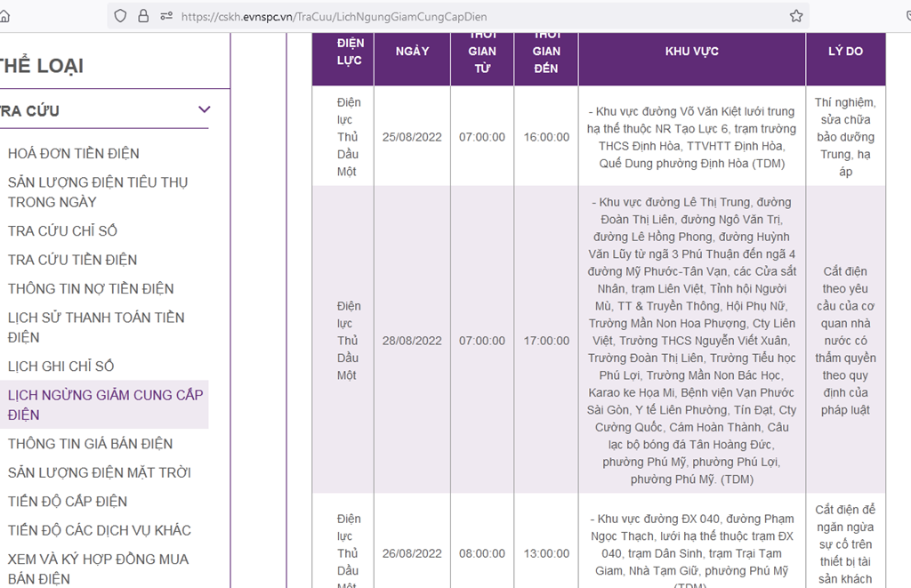Image resolution: width=911 pixels, height=588 pixels.
Task: Click the Lê Thị Trung area description cell
Action: point(691,341)
